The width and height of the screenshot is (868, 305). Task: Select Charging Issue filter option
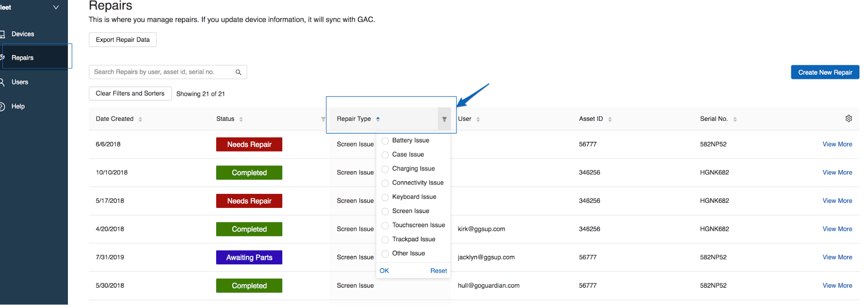(385, 169)
